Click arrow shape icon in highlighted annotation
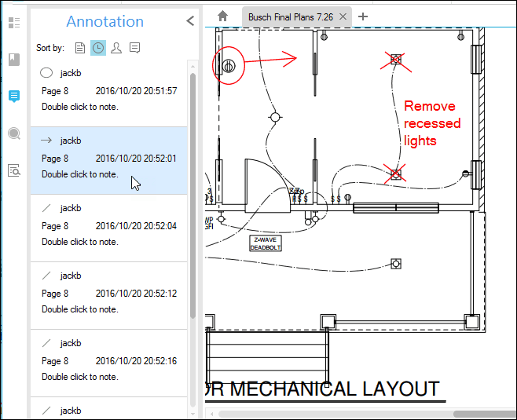The image size is (517, 420). tap(46, 141)
